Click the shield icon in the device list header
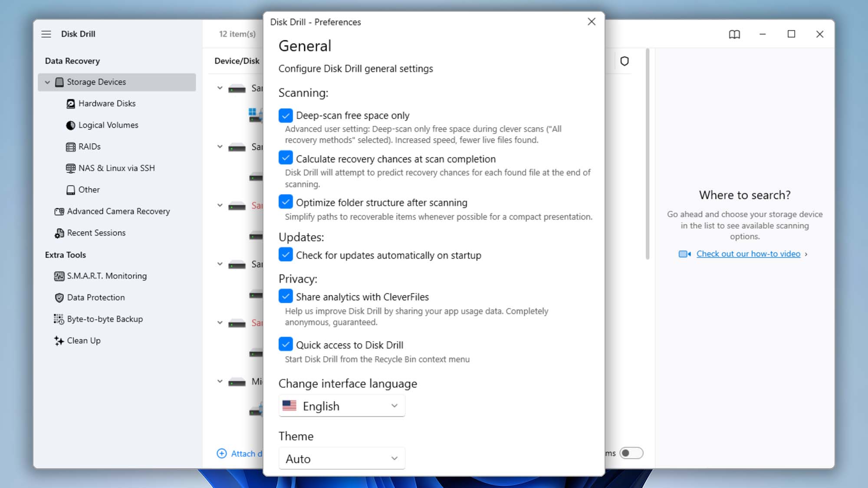Image resolution: width=868 pixels, height=488 pixels. pos(625,61)
